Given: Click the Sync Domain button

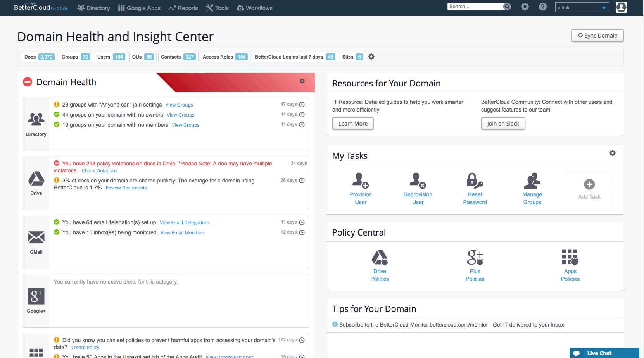Looking at the screenshot, I should click(597, 36).
